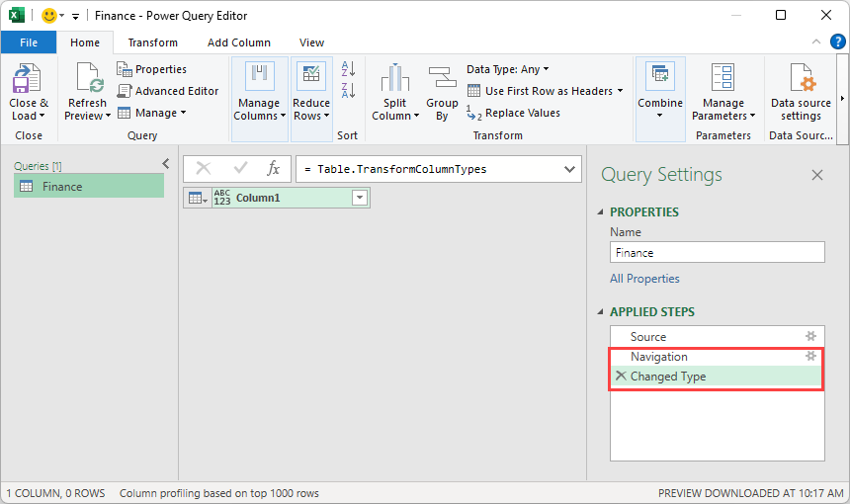Click the fx add step button

[273, 169]
